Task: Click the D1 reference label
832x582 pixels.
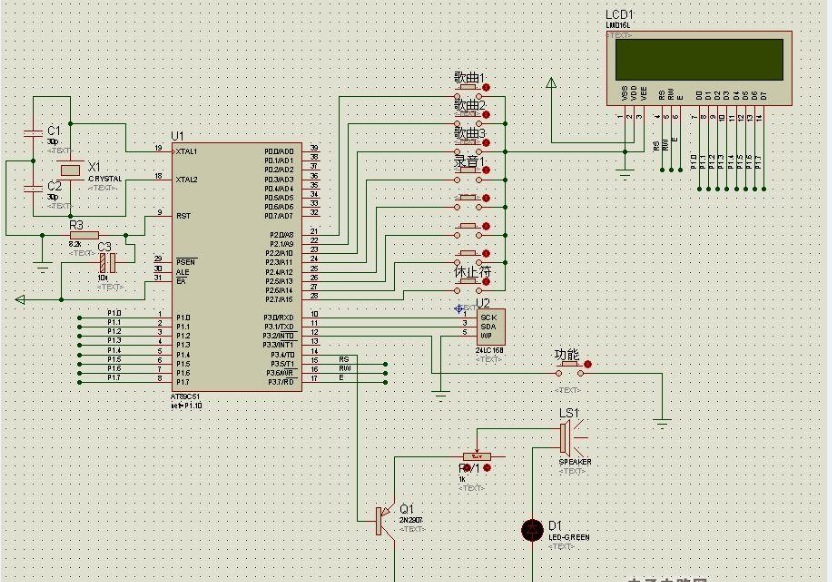Action: 554,525
